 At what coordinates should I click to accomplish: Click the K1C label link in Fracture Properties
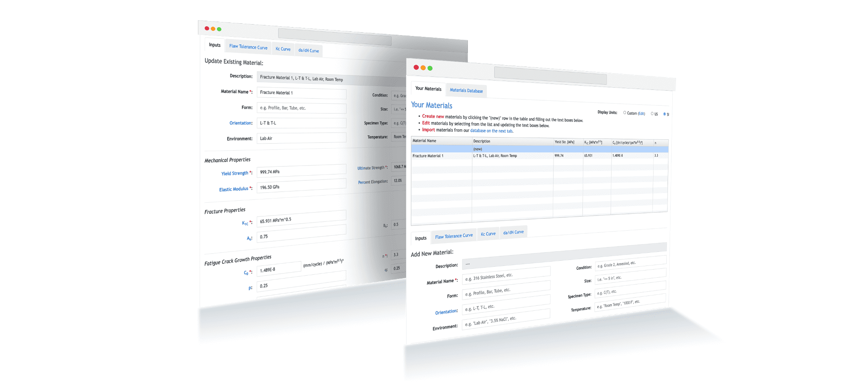coord(245,223)
